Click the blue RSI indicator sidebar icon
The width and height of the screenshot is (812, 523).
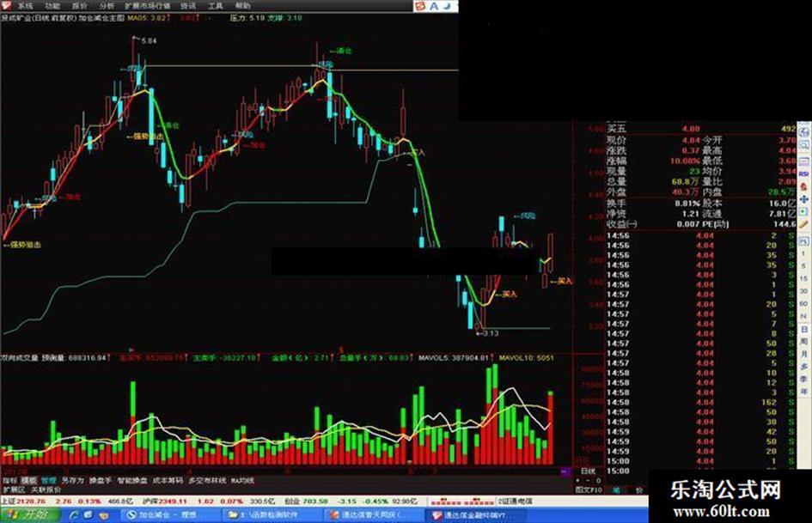click(x=804, y=173)
